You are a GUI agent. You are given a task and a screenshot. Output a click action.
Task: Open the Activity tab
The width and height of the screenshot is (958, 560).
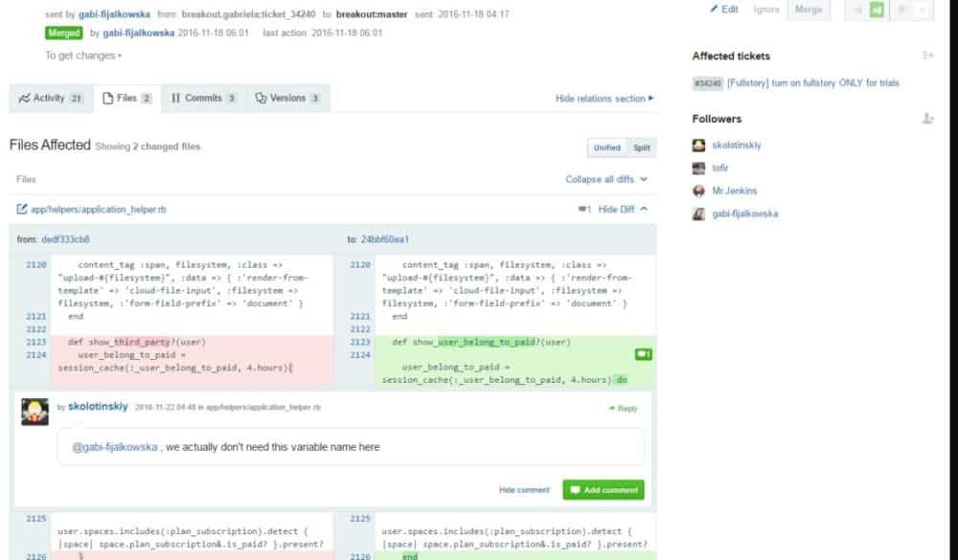50,98
